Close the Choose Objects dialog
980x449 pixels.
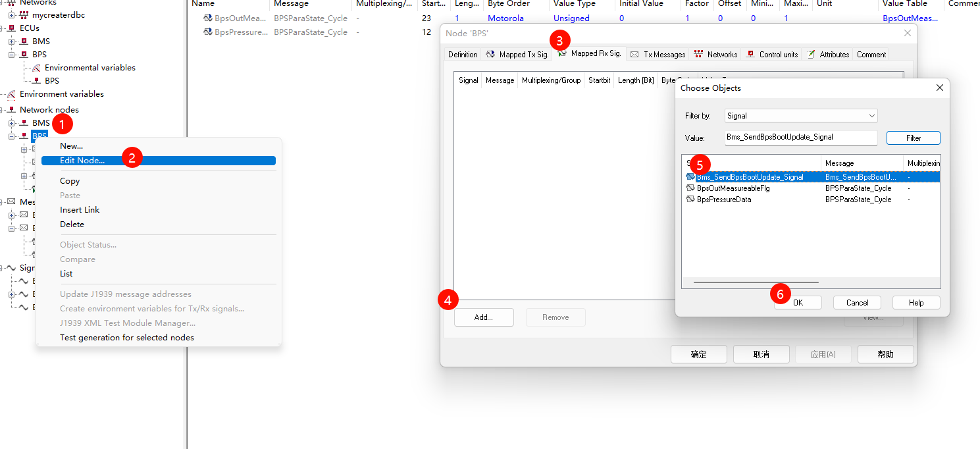(x=939, y=88)
